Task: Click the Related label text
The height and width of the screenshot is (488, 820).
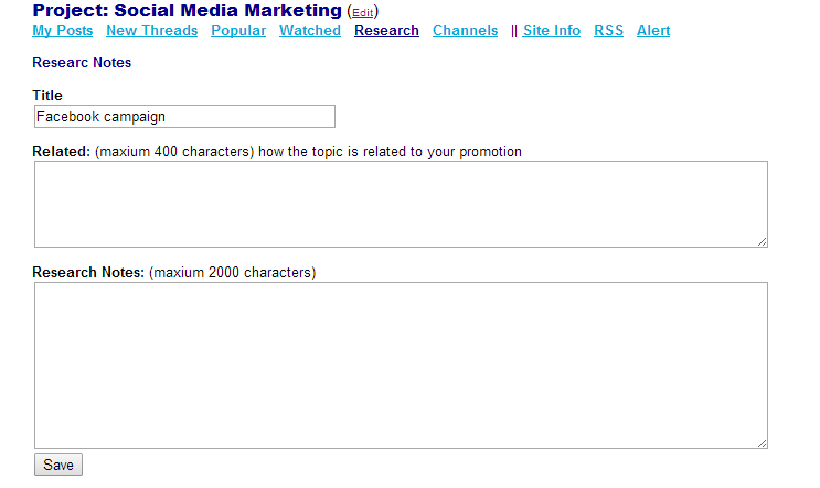Action: pos(61,152)
